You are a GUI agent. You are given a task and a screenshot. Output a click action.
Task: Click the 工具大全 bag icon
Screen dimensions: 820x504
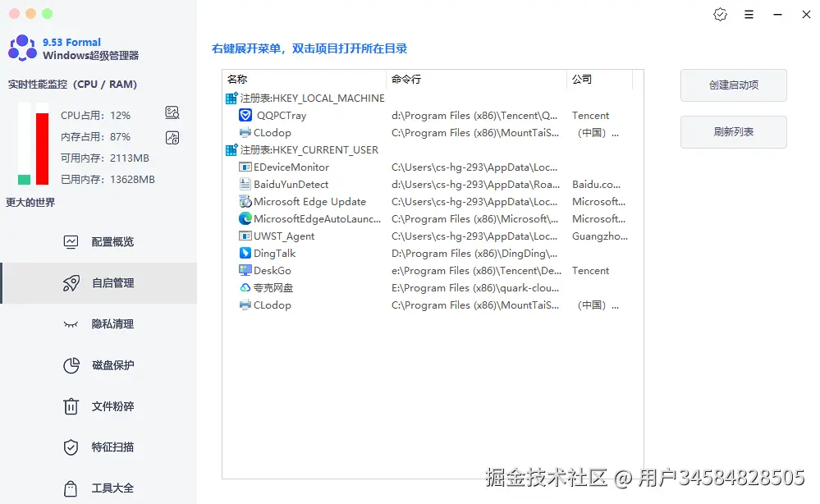(x=71, y=488)
